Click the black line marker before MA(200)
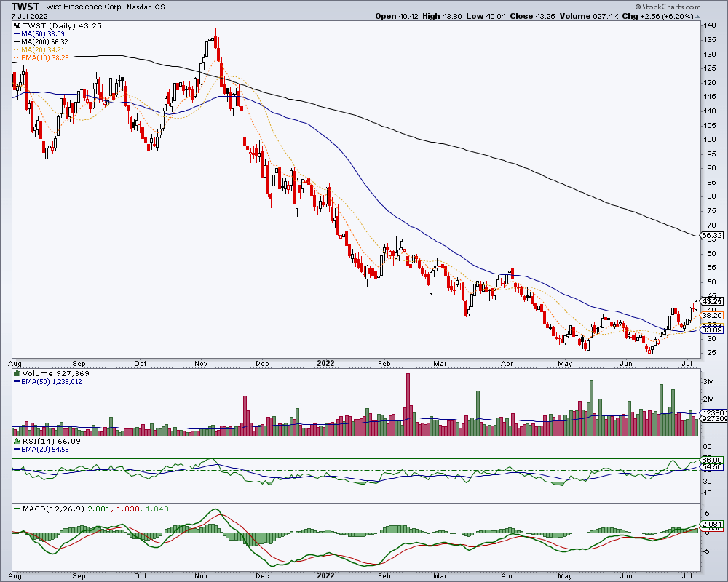Screen dimensions: 728x582 17,41
